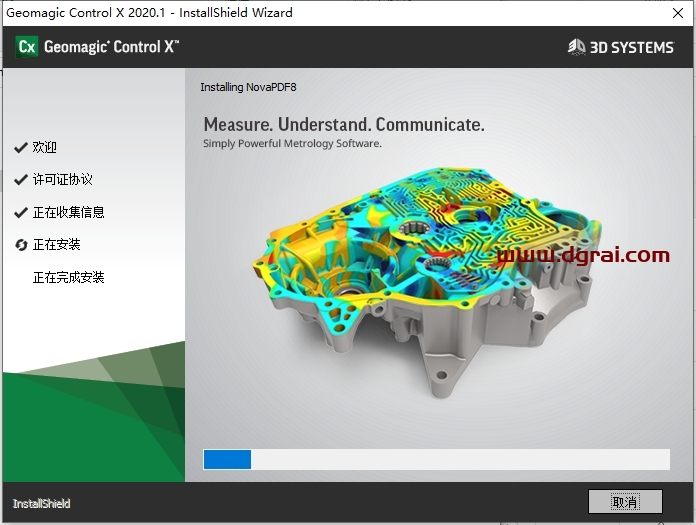Screen dimensions: 696x525
Task: Click the Cx Geomagic Control X logo icon
Action: point(26,47)
